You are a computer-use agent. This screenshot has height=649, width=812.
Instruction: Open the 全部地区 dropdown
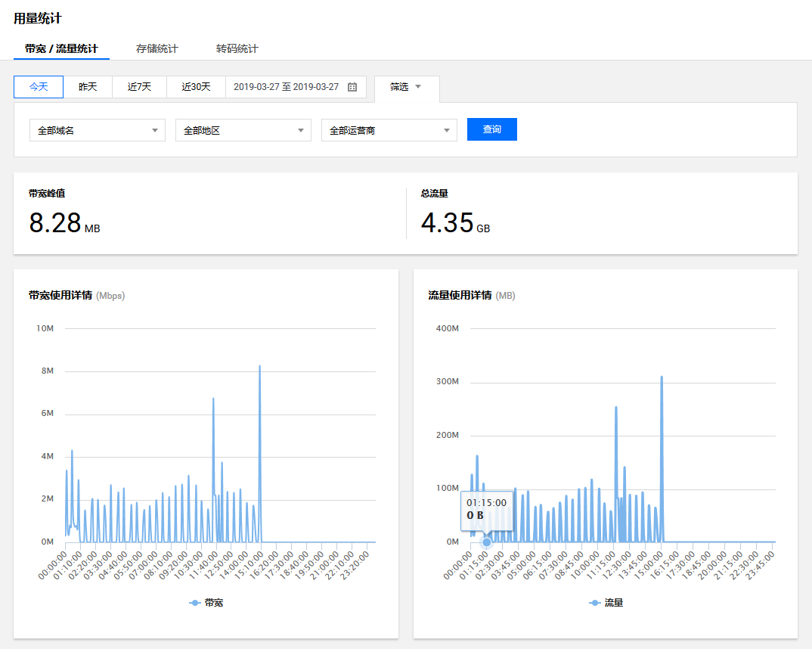(x=243, y=131)
